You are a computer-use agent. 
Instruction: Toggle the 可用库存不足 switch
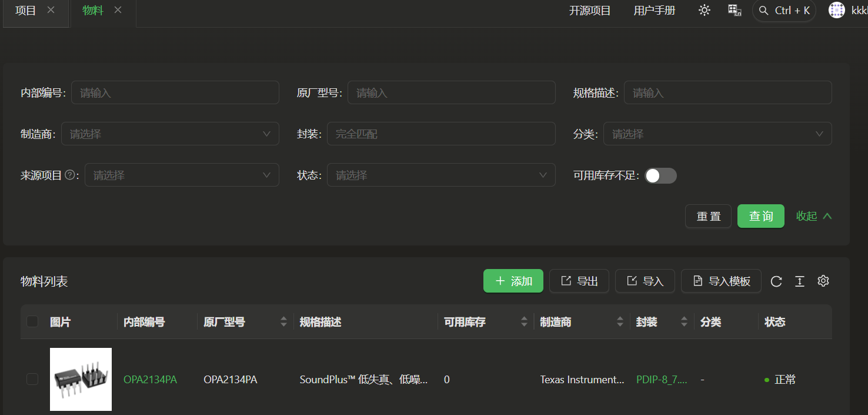660,175
